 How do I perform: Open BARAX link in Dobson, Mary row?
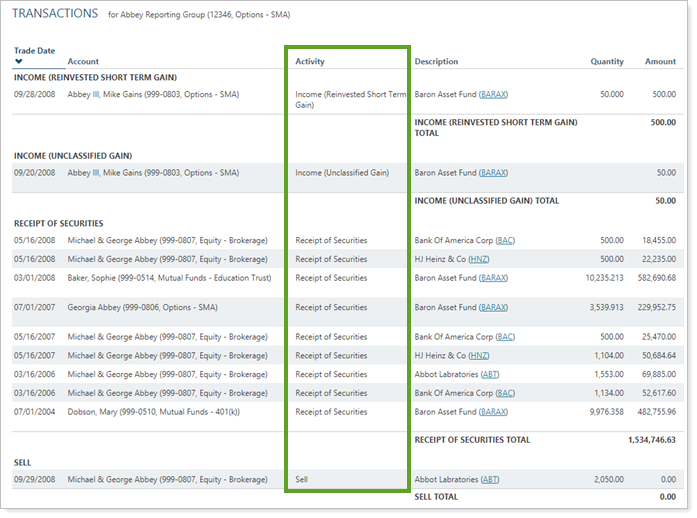[493, 412]
